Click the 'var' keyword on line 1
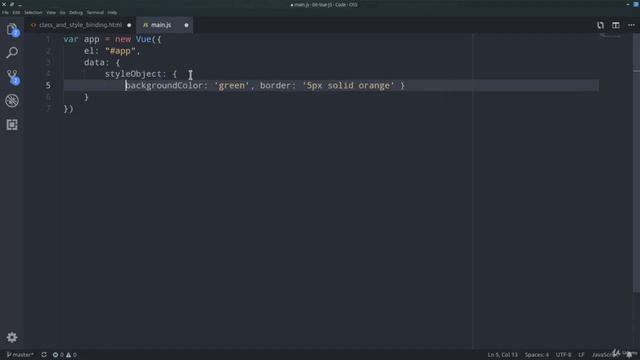Image resolution: width=640 pixels, height=360 pixels. click(x=71, y=40)
